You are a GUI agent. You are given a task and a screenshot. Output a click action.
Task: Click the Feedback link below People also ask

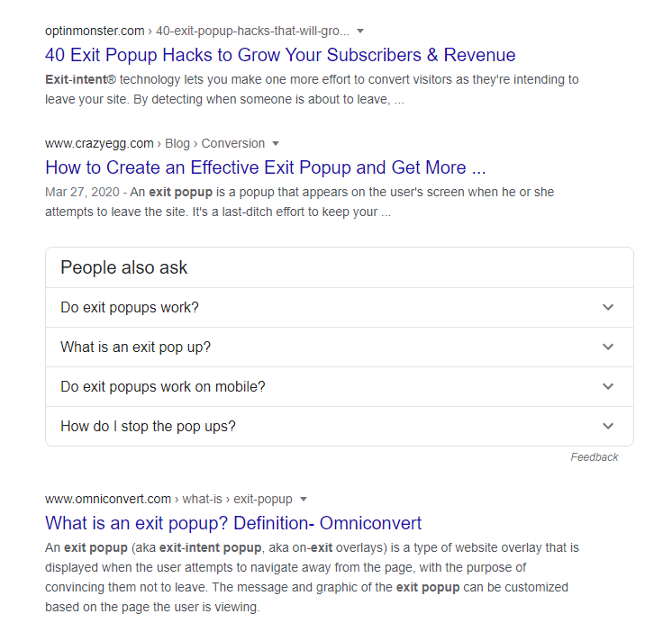pyautogui.click(x=594, y=457)
